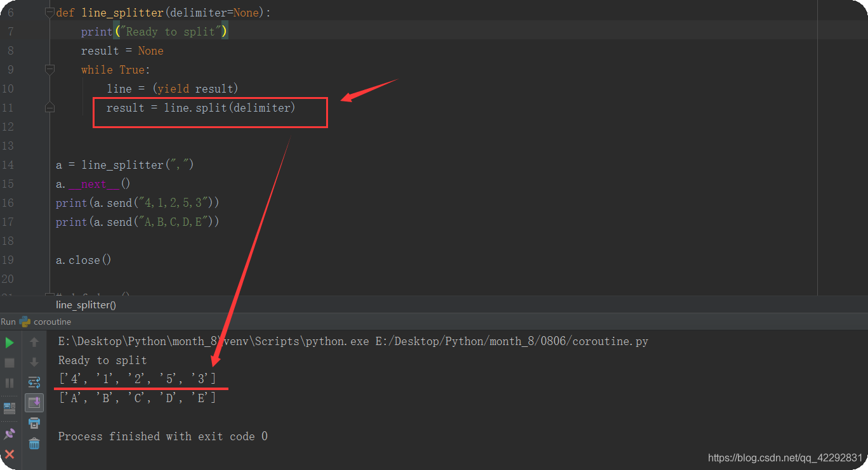Collapse the line_splitter function definition
Viewport: 868px width, 470px height.
(49, 12)
